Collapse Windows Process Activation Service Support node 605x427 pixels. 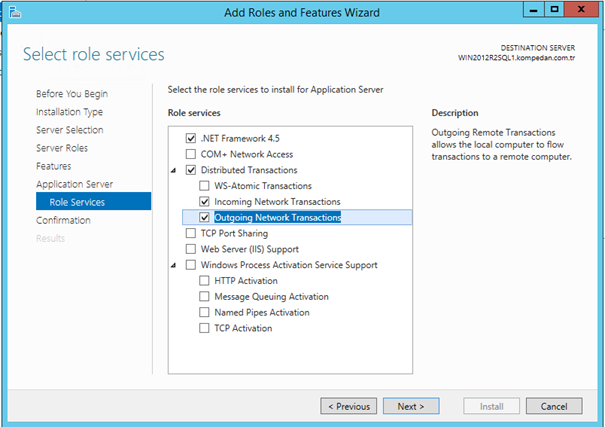click(176, 265)
